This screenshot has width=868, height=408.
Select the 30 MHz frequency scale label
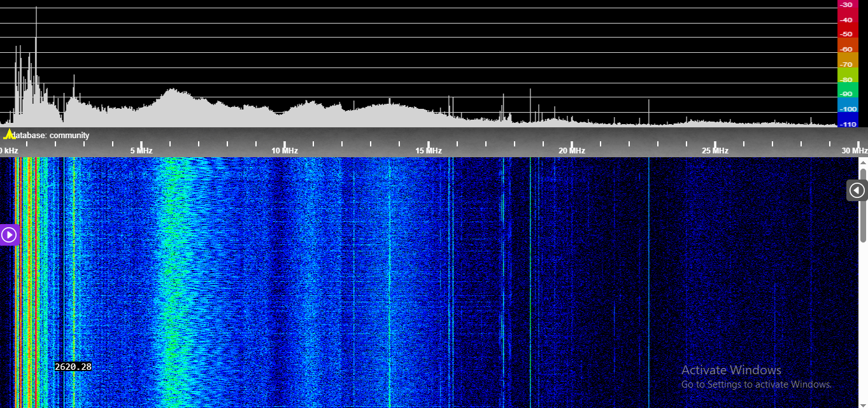(x=854, y=151)
